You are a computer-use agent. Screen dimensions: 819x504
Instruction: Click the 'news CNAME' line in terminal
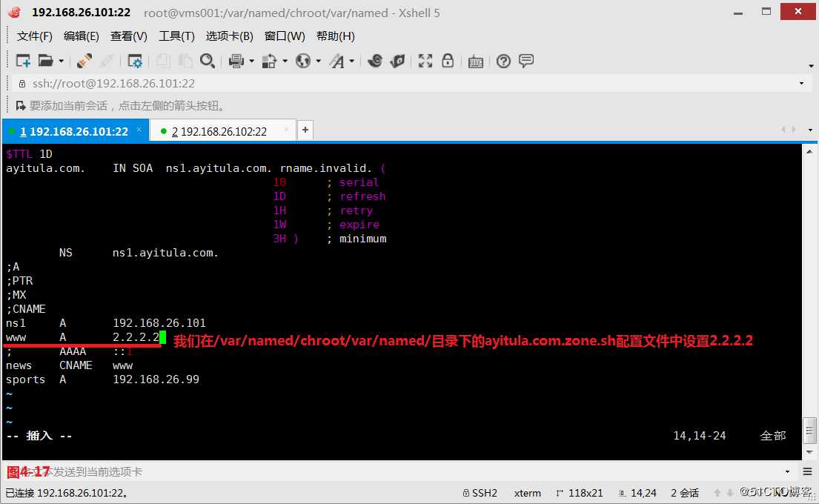click(70, 365)
